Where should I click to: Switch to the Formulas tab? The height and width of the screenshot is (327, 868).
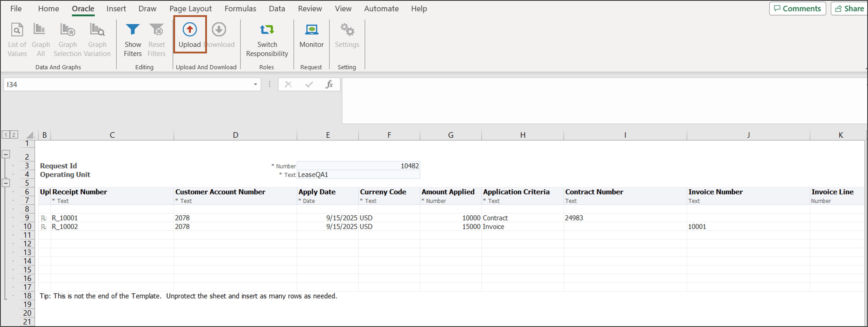tap(240, 8)
